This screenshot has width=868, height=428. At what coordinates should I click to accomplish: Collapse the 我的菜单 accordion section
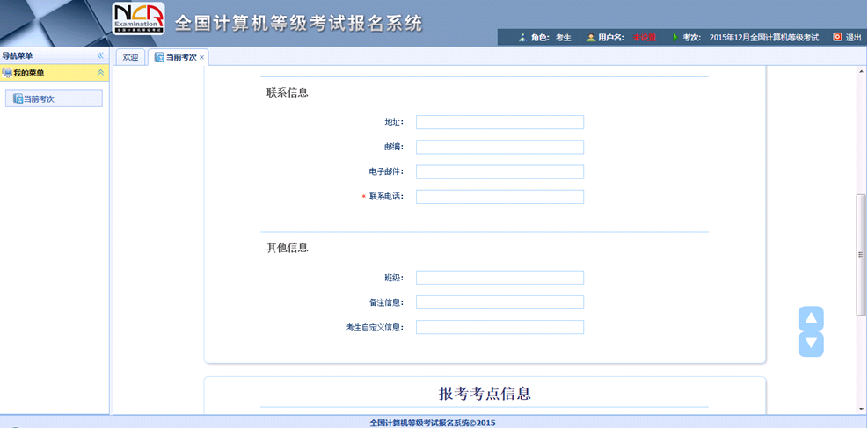tap(100, 73)
